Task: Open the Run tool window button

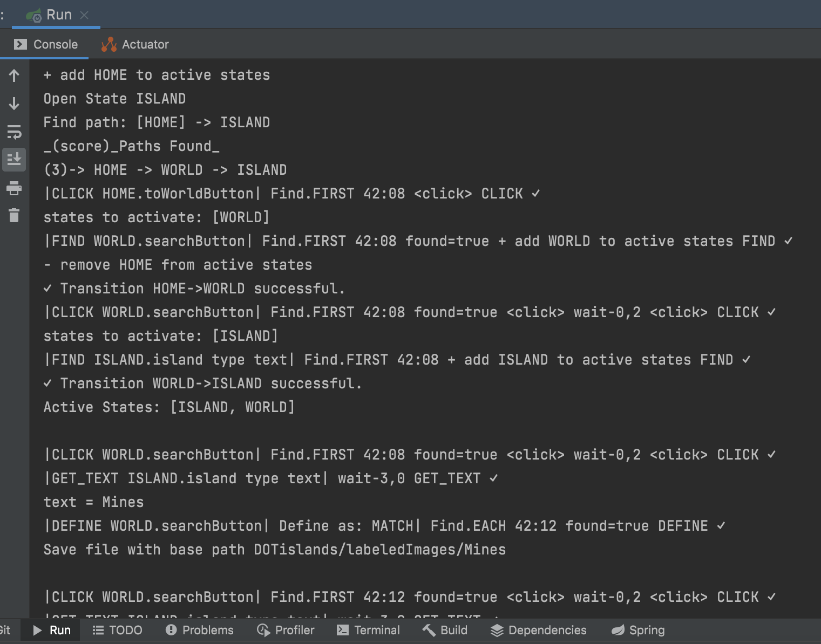Action: click(x=52, y=630)
